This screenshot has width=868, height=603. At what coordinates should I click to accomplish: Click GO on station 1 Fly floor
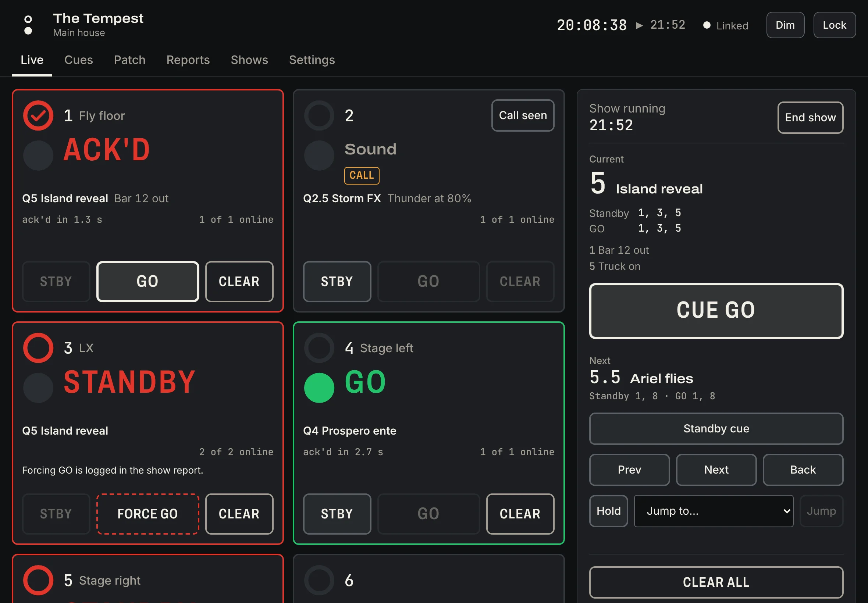tap(147, 282)
